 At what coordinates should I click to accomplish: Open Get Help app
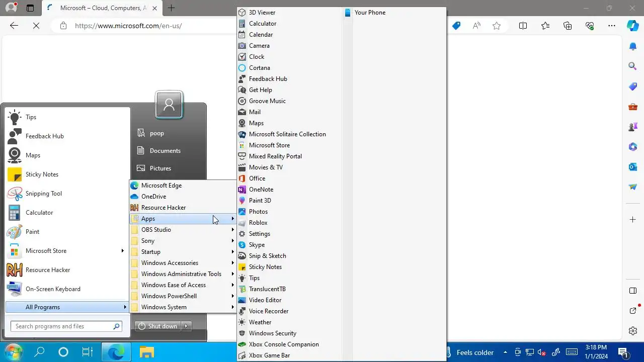point(289,90)
